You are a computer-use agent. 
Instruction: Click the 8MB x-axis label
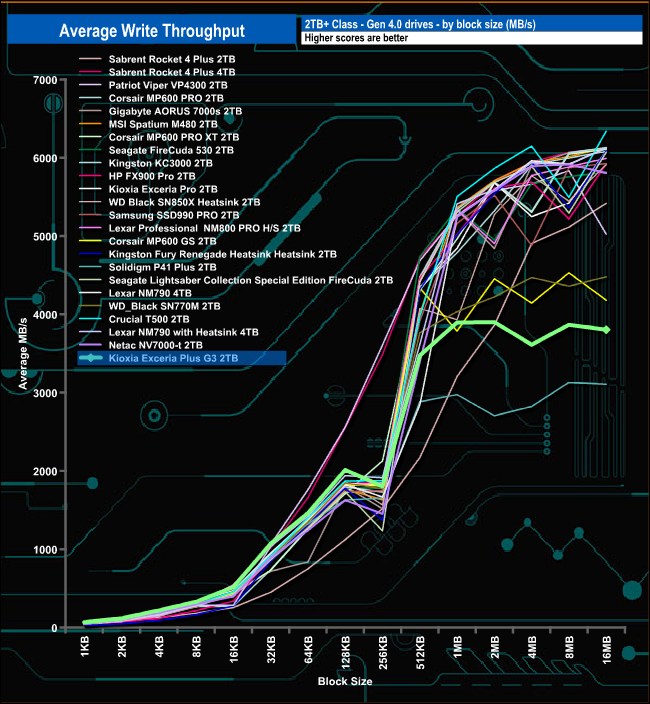[x=569, y=647]
